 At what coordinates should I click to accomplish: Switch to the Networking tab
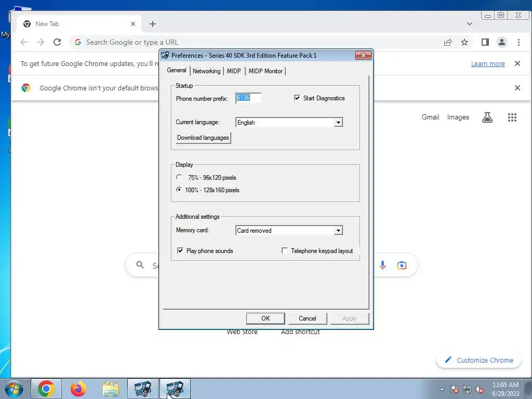206,71
